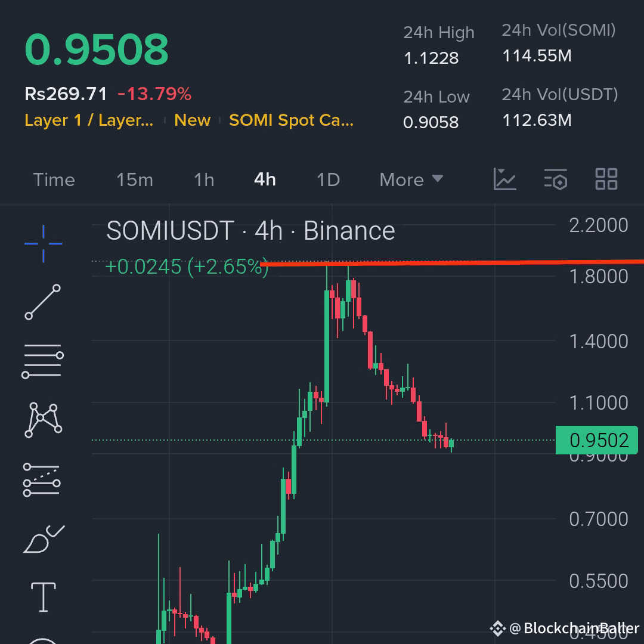Click the 0.7000 price axis label
The image size is (644, 644).
[x=599, y=519]
